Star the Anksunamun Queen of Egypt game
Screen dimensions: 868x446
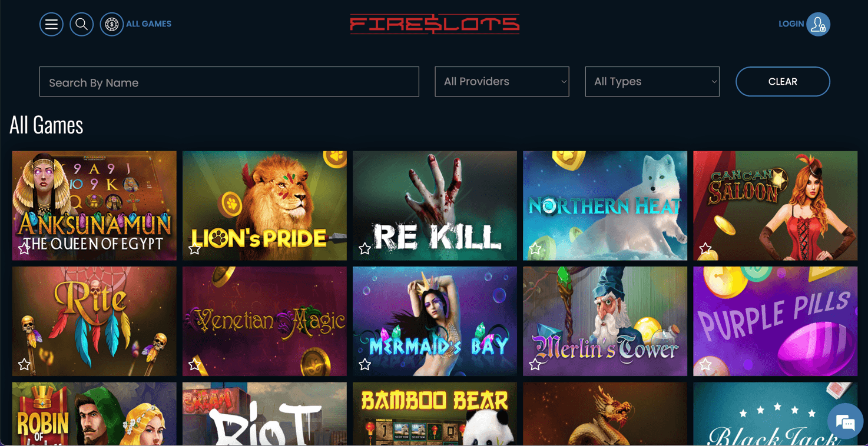click(x=24, y=249)
